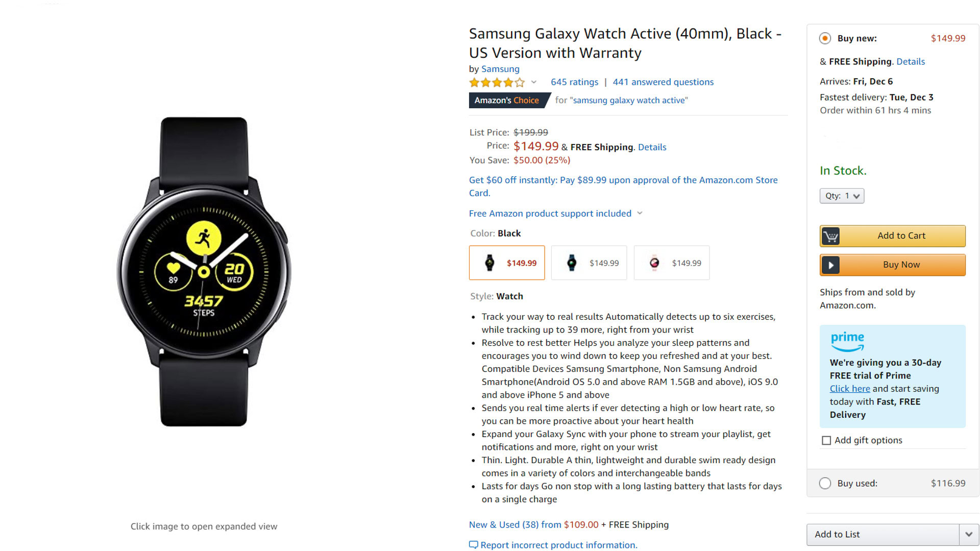Select the Buy new radio button
This screenshot has width=980, height=551.
(x=825, y=38)
